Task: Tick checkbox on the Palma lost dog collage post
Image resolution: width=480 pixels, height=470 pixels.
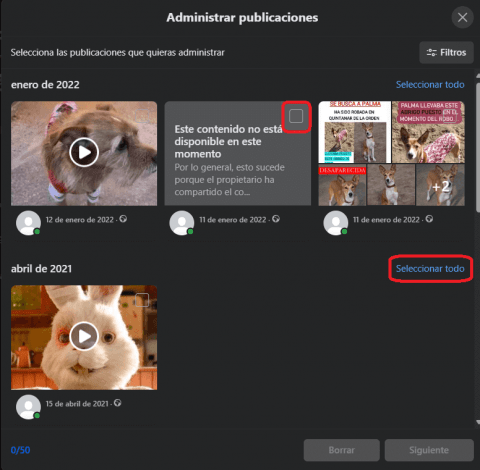Action: [x=450, y=116]
